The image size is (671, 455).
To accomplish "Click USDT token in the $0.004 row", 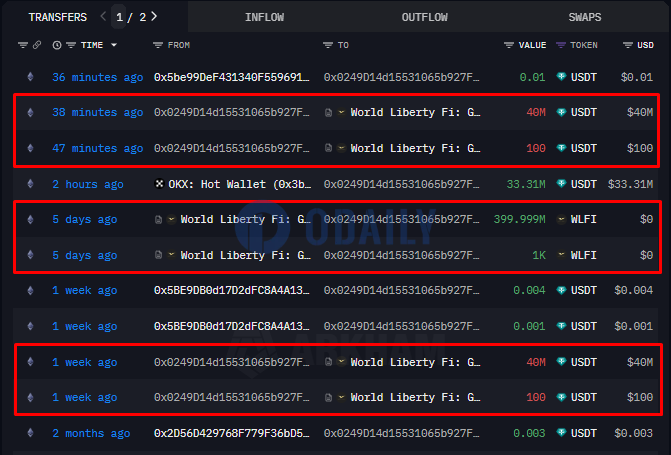I will coord(583,290).
